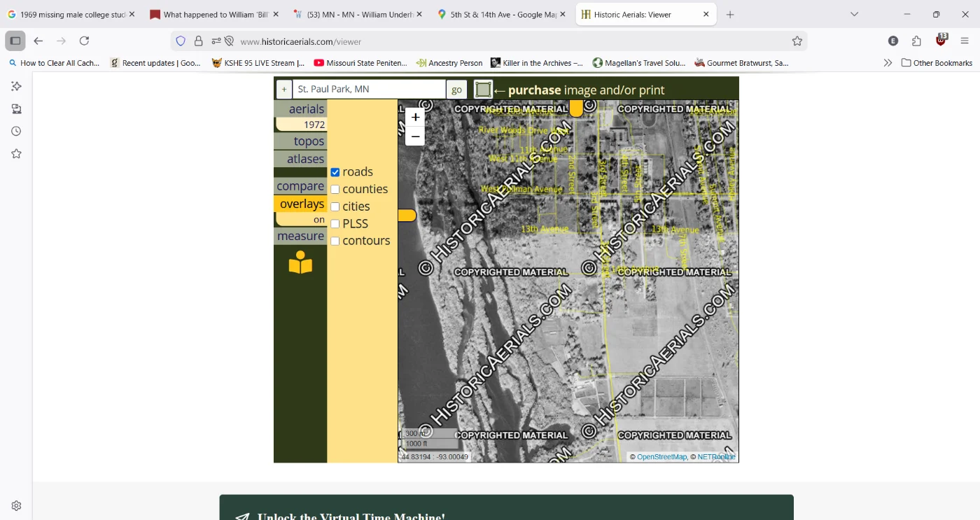
Task: Turn on the PLSS overlay checkbox
Action: pos(335,224)
